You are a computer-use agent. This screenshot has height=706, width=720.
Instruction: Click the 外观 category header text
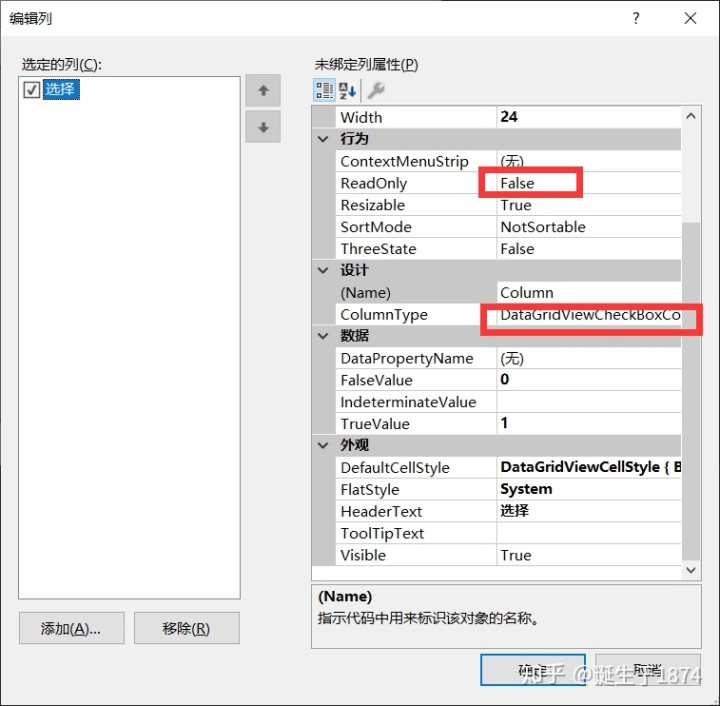(x=354, y=445)
